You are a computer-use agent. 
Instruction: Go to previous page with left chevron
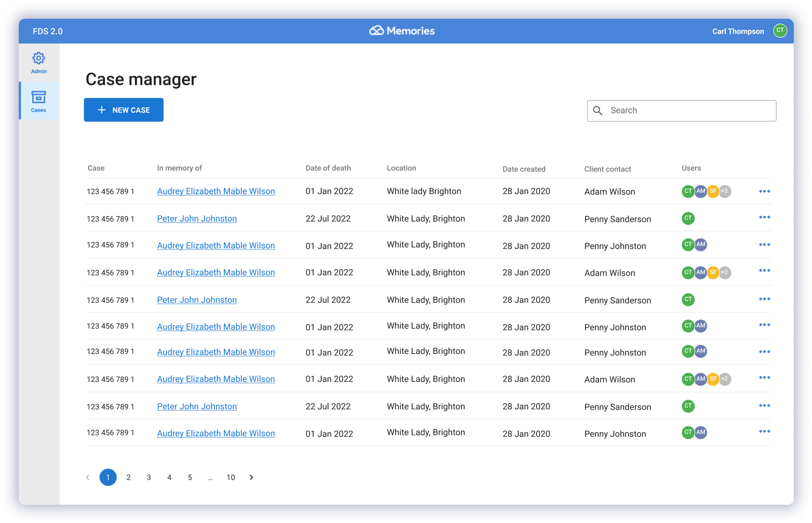tap(88, 477)
